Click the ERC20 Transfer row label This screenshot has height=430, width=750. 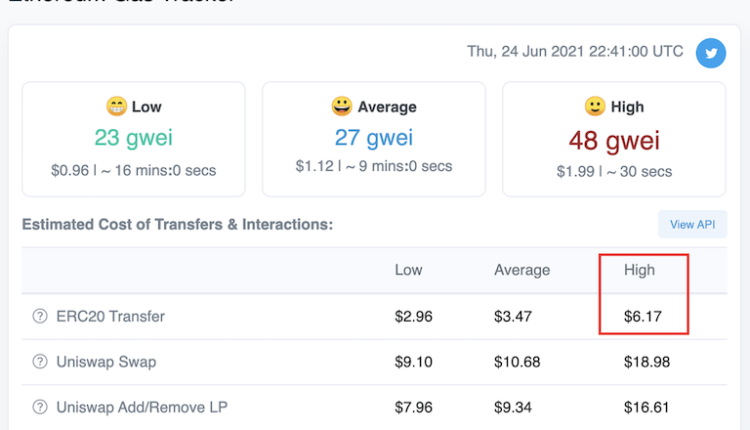coord(110,316)
